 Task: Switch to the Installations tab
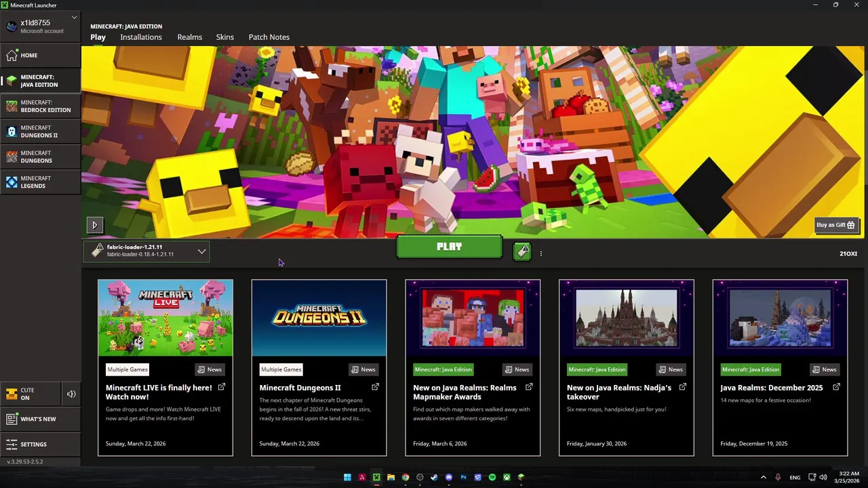click(141, 37)
